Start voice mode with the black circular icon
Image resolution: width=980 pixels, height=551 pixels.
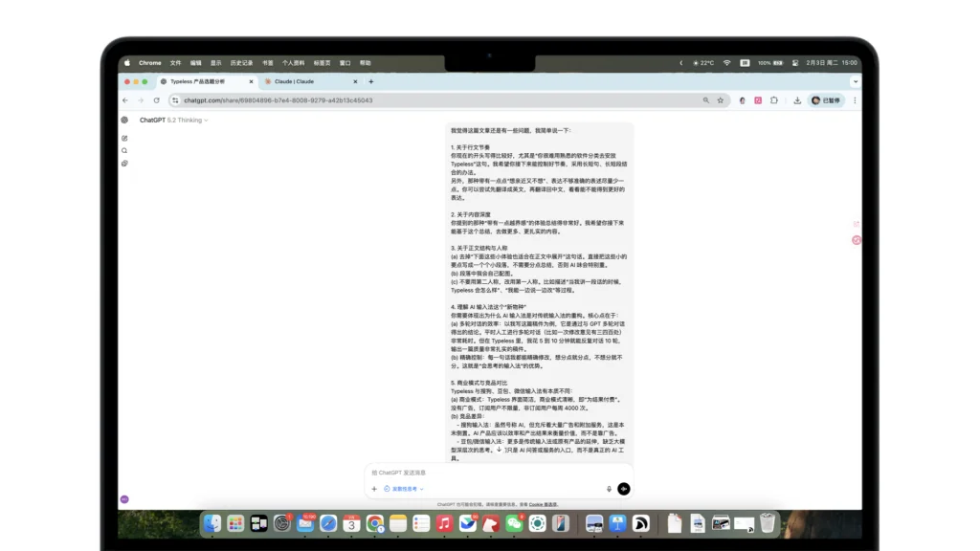[x=624, y=489]
